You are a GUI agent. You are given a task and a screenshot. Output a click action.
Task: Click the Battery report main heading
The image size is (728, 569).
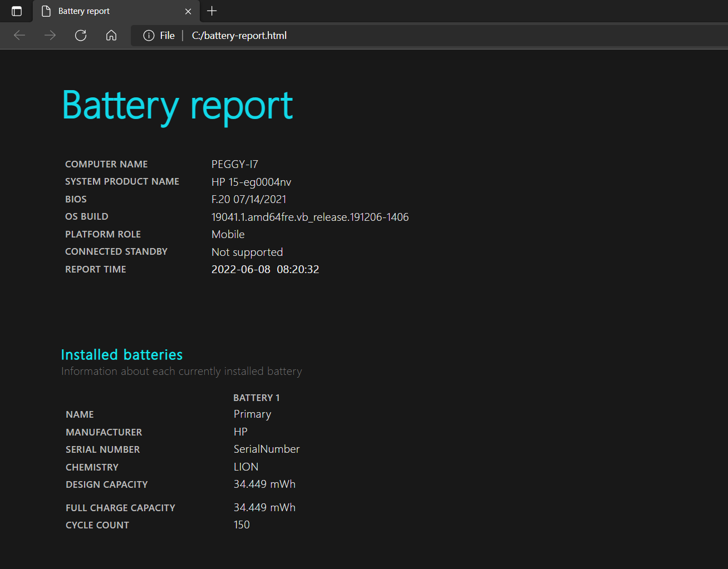point(177,105)
